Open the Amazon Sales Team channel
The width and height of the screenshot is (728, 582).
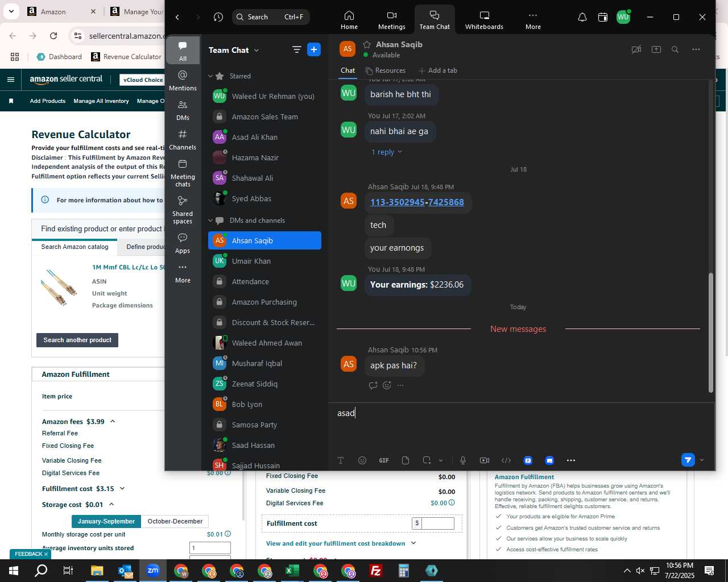tap(264, 117)
